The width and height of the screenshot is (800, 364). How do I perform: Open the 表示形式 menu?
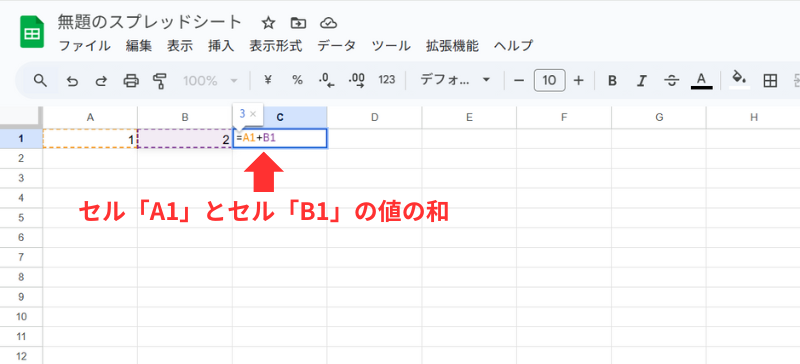[276, 46]
